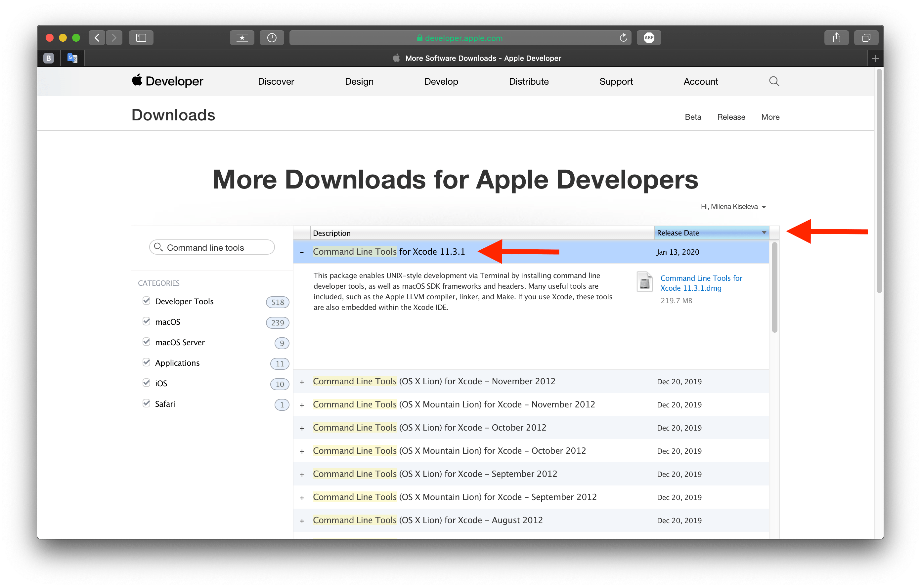Expand Mountain Lion September 2012 row
Viewport: 921px width, 588px height.
[302, 498]
